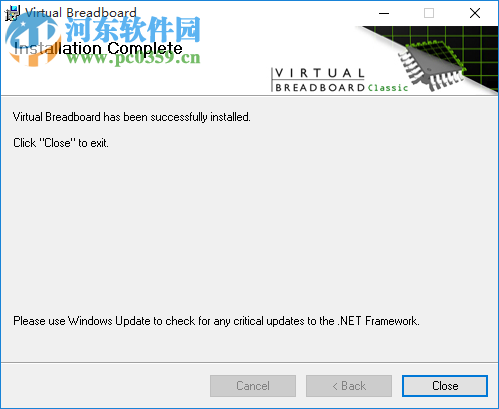
Task: Click the microchip image in the banner
Action: pos(432,65)
